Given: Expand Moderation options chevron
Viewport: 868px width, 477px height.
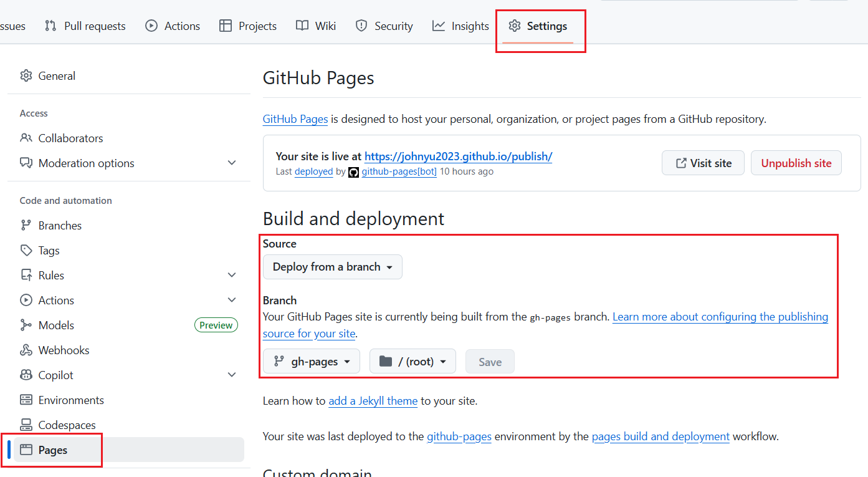Looking at the screenshot, I should [232, 163].
